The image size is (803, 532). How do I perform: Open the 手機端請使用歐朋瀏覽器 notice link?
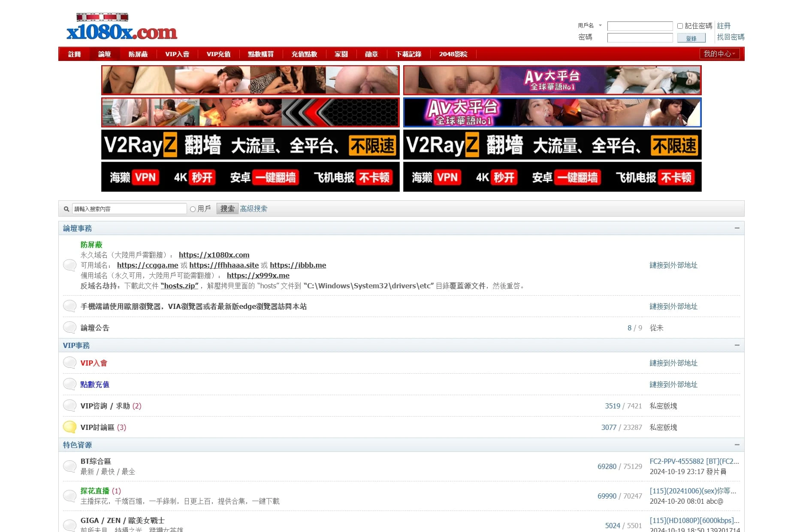[x=193, y=306]
